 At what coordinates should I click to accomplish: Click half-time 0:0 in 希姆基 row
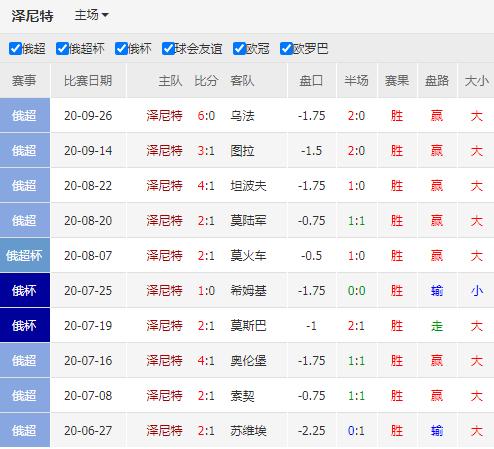click(356, 291)
